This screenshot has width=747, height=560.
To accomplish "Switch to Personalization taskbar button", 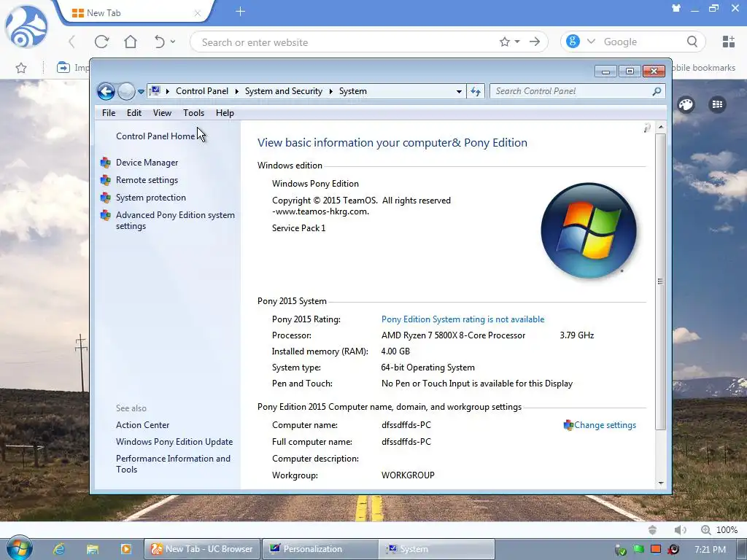I will click(x=320, y=549).
